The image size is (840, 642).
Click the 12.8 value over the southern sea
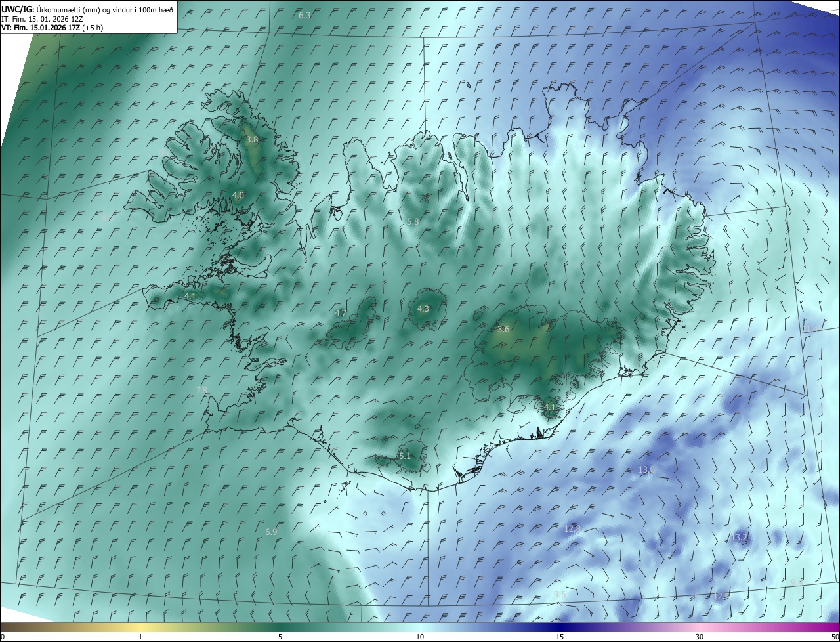pyautogui.click(x=573, y=528)
